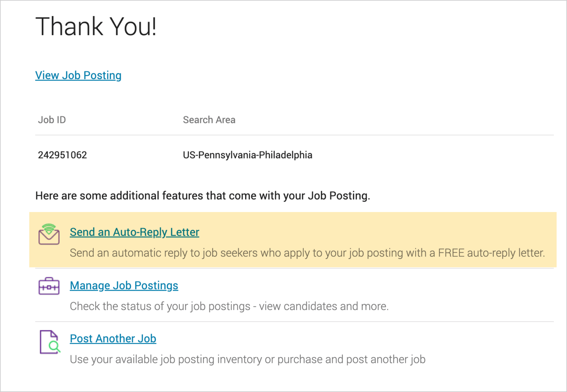Click the wifi-signal mark on the envelope icon
This screenshot has height=392, width=567.
[50, 228]
